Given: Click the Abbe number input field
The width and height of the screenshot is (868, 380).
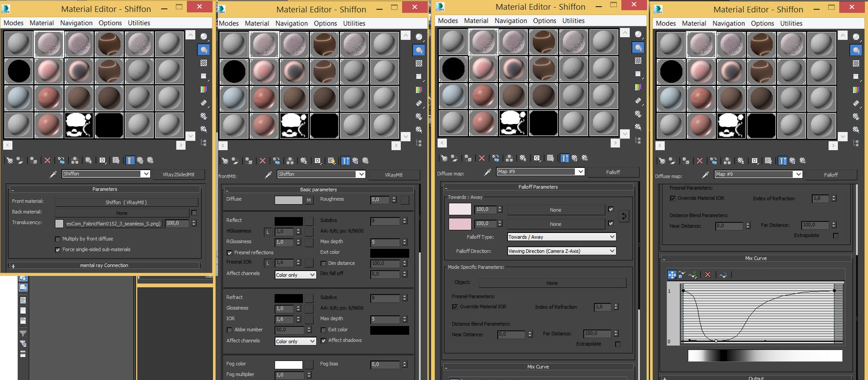Looking at the screenshot, I should (x=289, y=330).
